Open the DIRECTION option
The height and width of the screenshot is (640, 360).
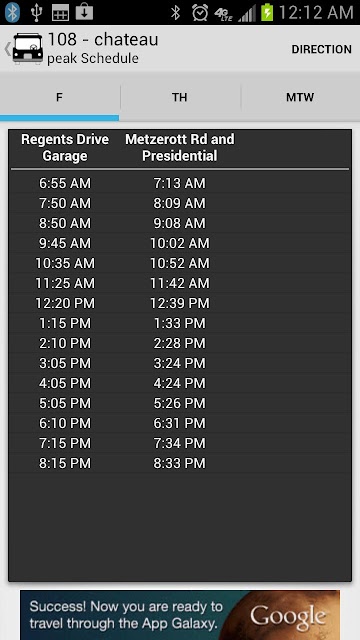click(321, 49)
